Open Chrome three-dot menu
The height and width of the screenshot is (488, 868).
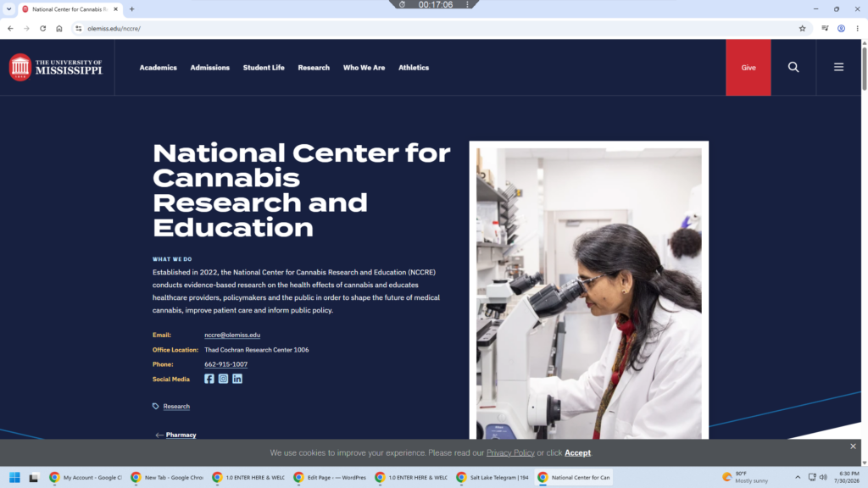pos(857,29)
